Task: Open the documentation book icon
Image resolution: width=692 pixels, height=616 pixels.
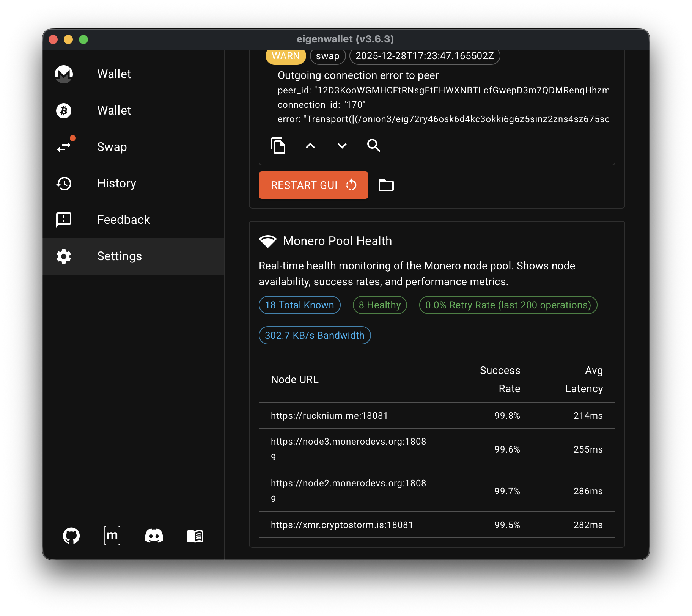Action: click(195, 536)
